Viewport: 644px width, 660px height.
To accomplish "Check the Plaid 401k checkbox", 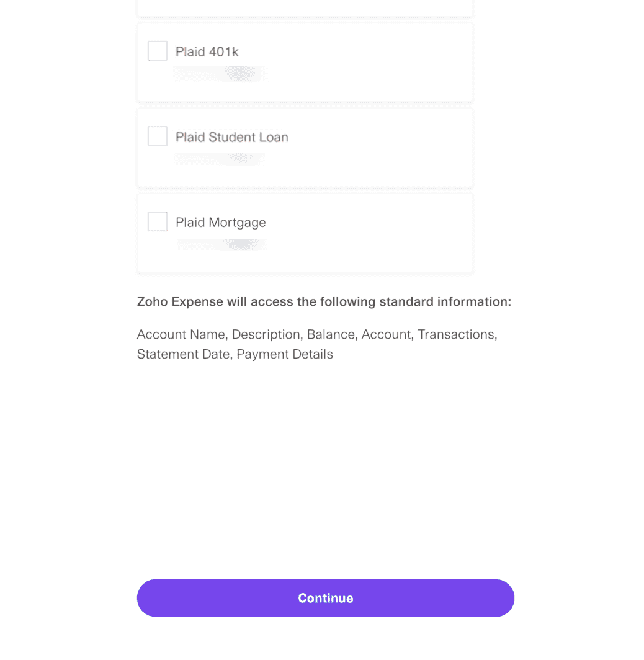I will [157, 50].
